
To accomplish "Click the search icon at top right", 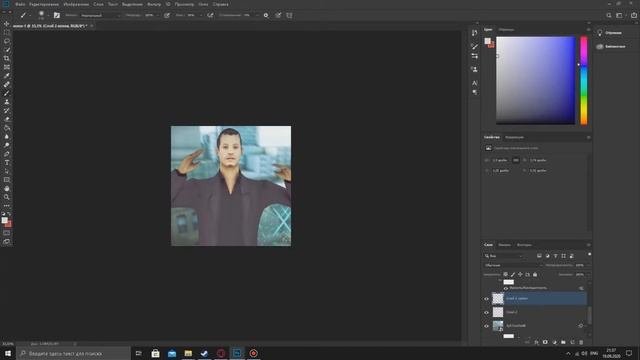I will [x=609, y=15].
